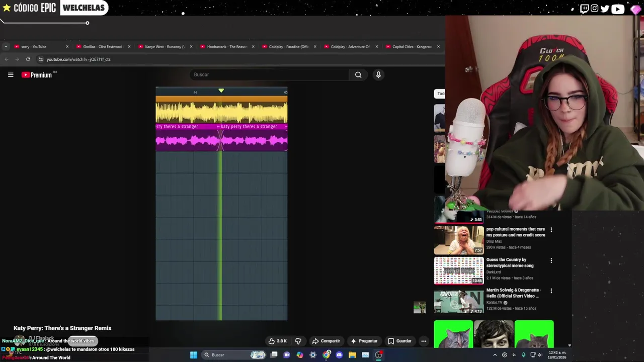The width and height of the screenshot is (644, 362).
Task: Close the Gorillaz - Clint Eastwood tab
Action: pos(129,47)
